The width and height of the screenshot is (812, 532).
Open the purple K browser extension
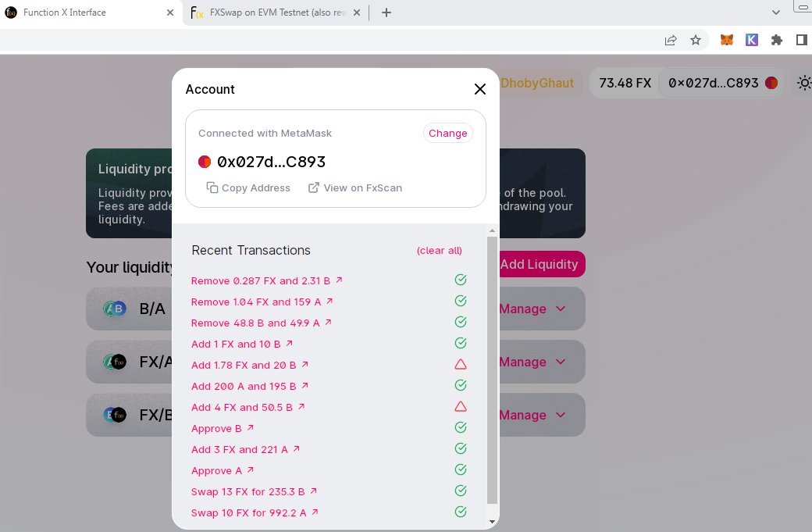pos(751,40)
